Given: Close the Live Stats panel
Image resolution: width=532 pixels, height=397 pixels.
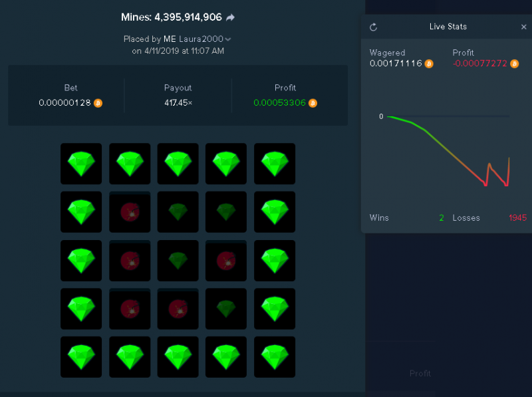Looking at the screenshot, I should coord(524,27).
